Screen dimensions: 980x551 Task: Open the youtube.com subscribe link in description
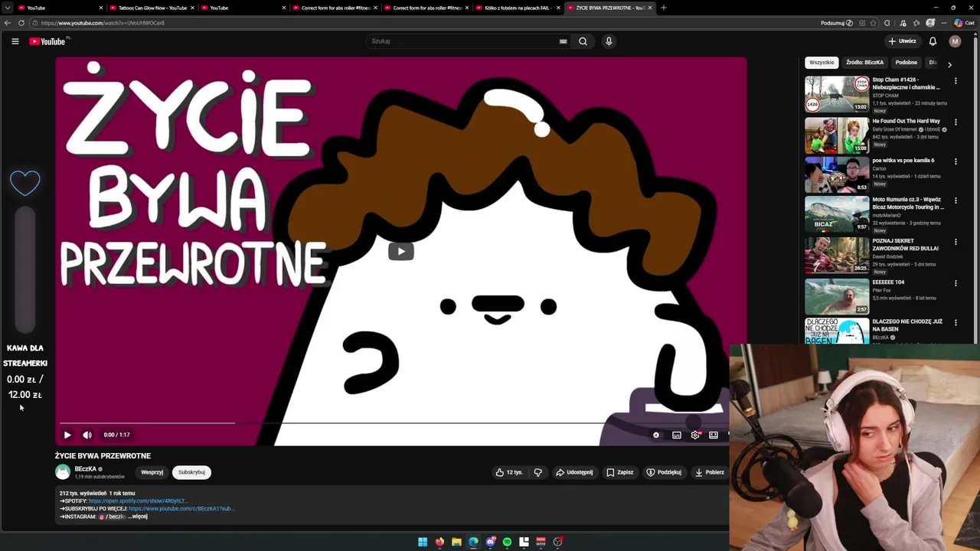[x=181, y=508]
